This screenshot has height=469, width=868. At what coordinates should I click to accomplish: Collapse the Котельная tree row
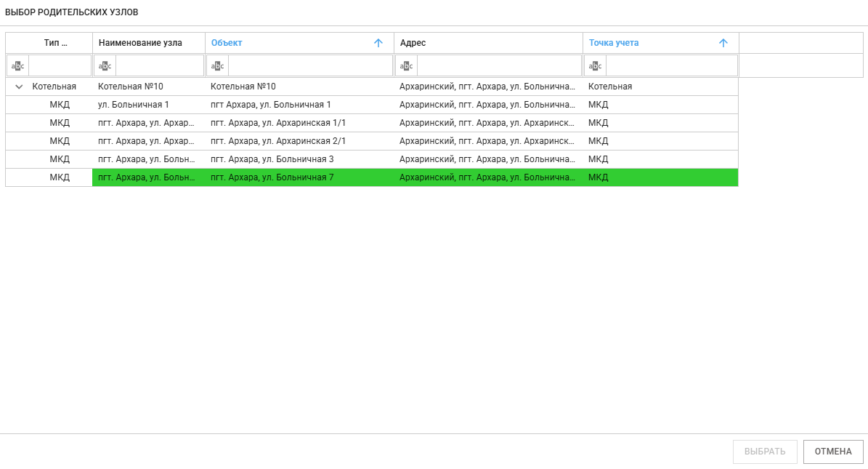coord(20,87)
